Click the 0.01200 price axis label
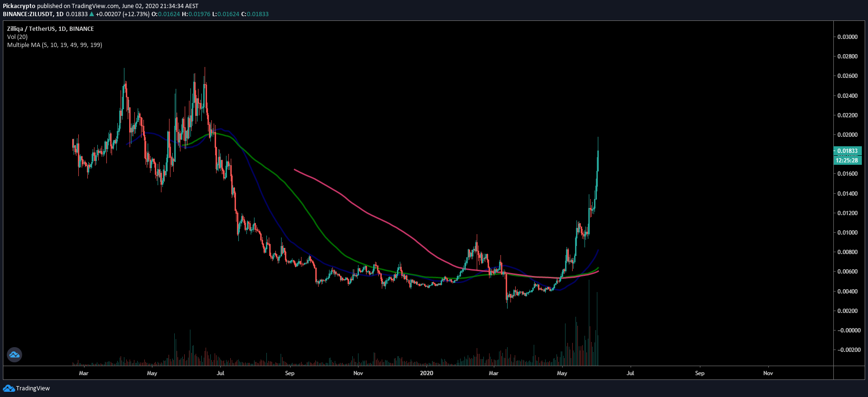This screenshot has height=397, width=868. point(848,213)
